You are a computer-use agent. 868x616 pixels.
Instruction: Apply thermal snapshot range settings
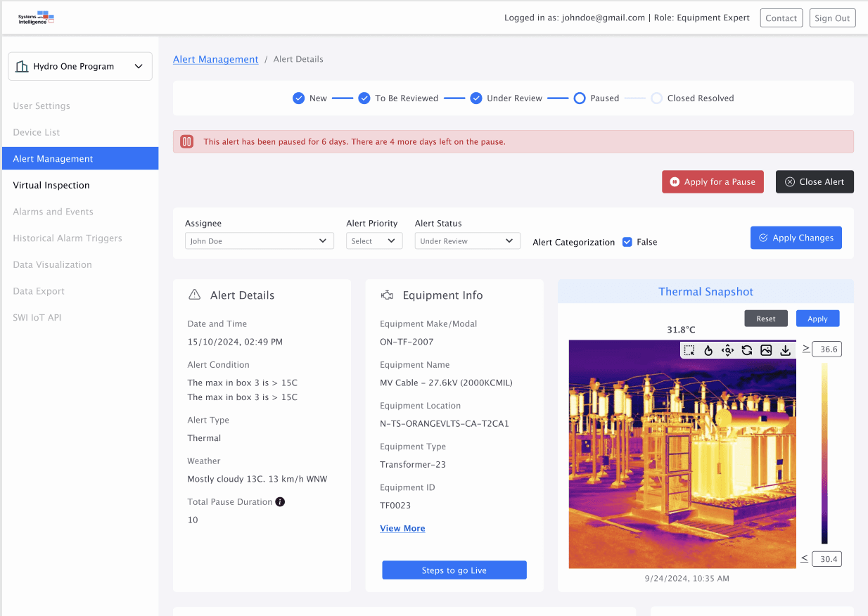(x=817, y=319)
